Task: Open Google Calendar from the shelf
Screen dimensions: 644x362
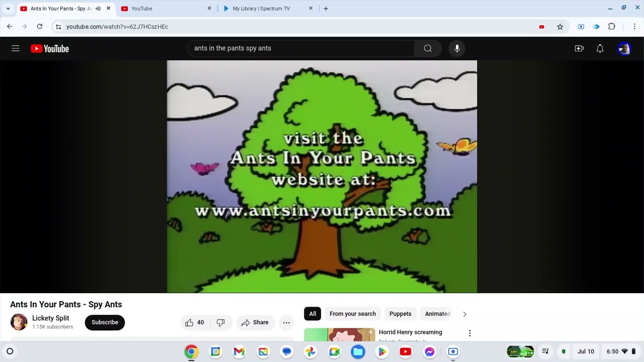Action: pyautogui.click(x=215, y=352)
